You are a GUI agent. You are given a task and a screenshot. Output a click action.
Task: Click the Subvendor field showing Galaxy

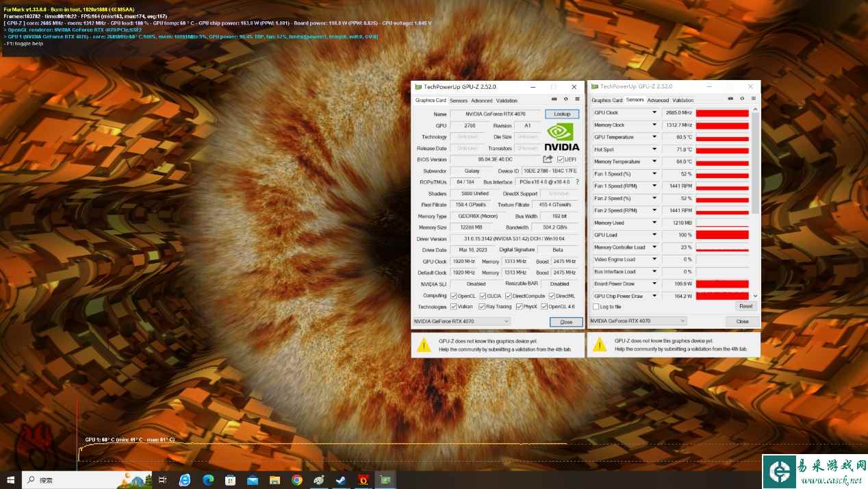click(472, 171)
